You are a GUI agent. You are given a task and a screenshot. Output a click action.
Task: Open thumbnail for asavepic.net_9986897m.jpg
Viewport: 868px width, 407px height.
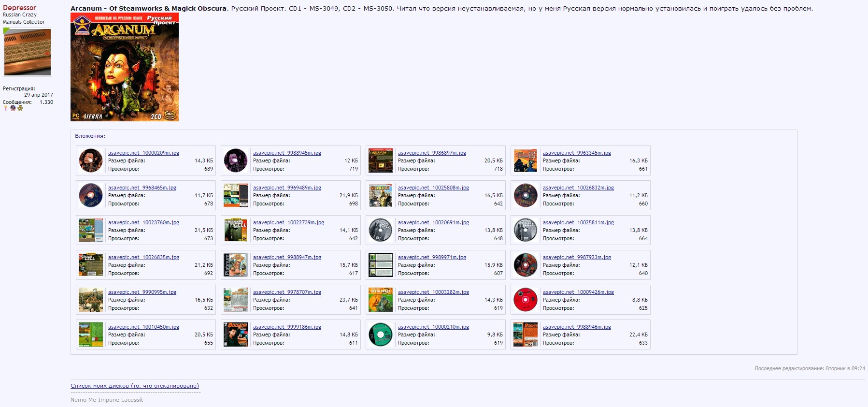coord(381,160)
